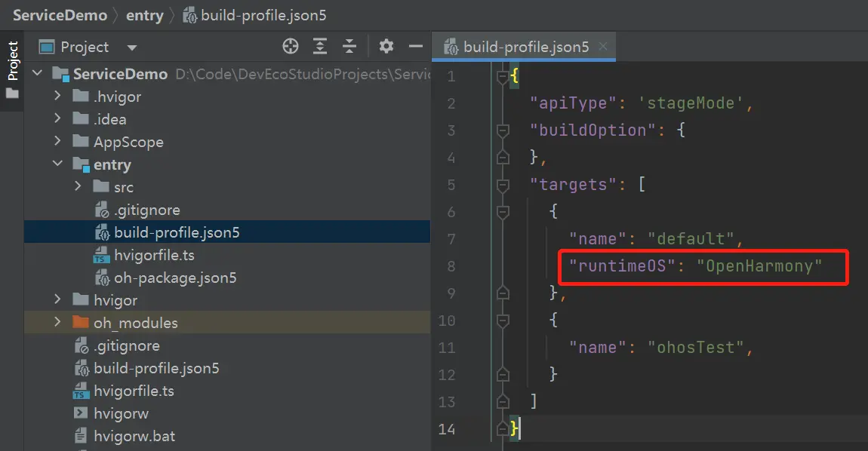Viewport: 868px width, 451px height.
Task: Click the Collapse All icon in Project panel
Action: 349,47
